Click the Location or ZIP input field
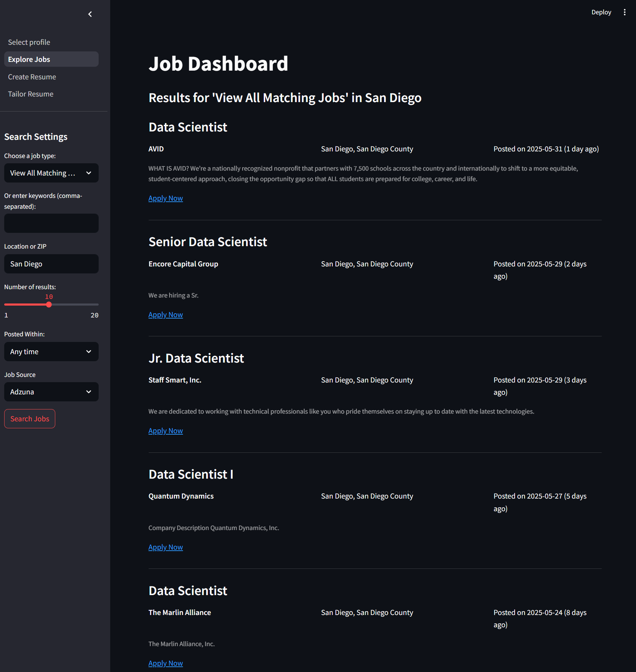 (51, 264)
